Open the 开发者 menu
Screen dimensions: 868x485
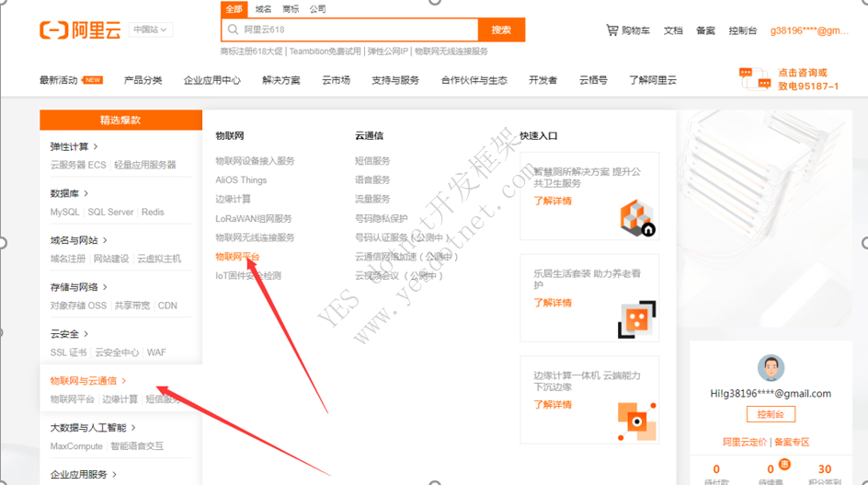[543, 80]
